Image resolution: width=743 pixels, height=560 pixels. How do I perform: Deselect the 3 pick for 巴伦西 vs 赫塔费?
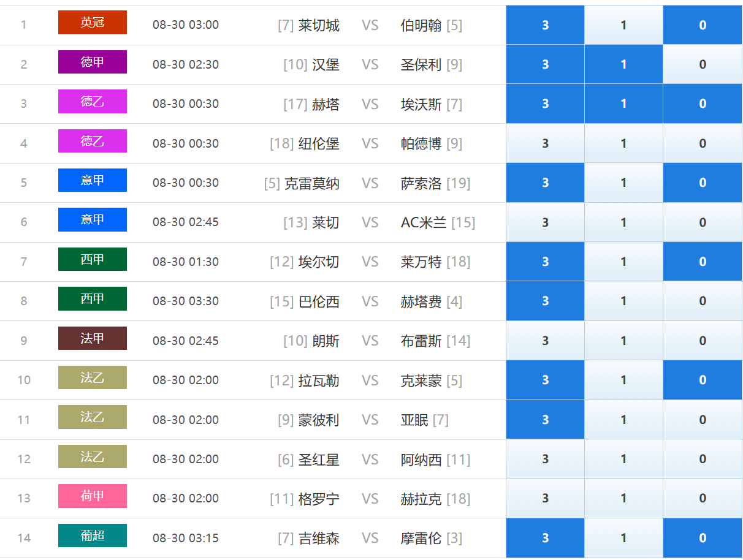pos(545,301)
